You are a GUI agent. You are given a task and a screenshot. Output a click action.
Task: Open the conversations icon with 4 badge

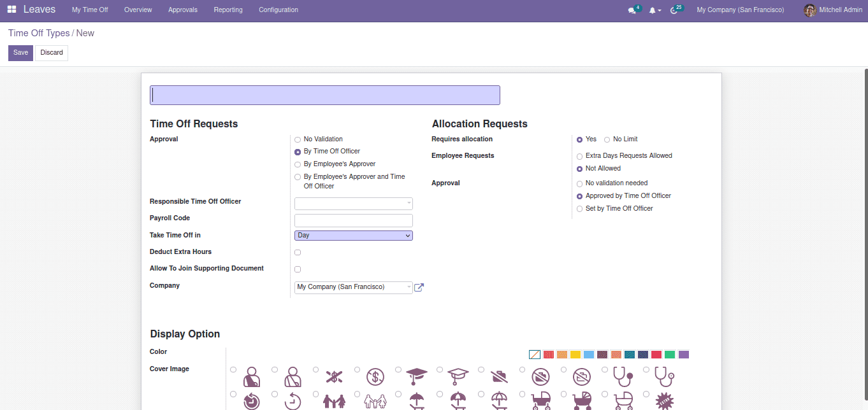[632, 10]
